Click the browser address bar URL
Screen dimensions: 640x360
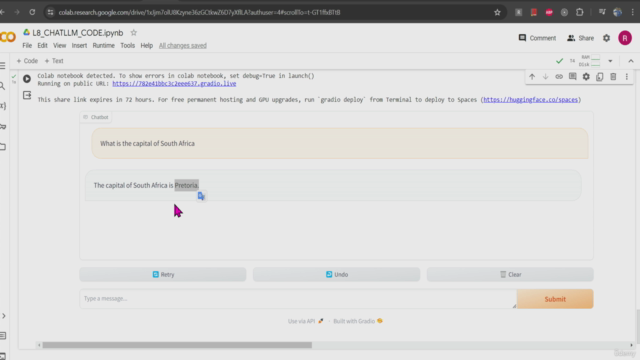pos(199,12)
